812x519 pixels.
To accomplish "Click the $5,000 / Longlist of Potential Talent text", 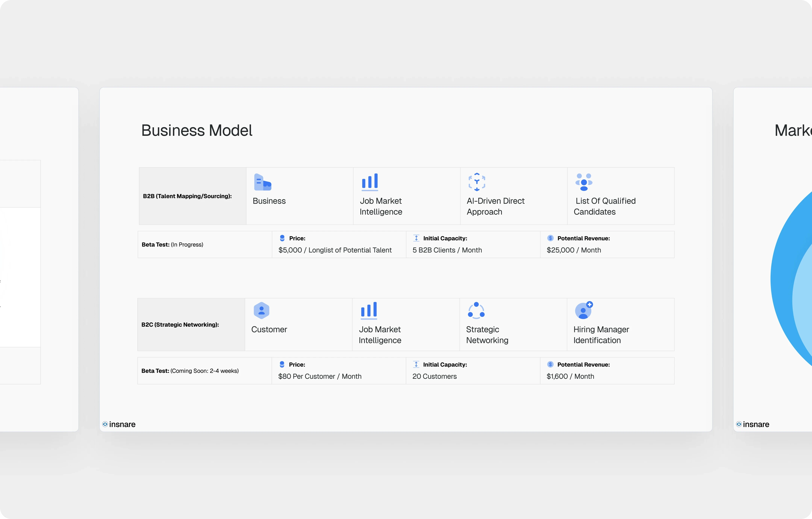I will [x=335, y=250].
